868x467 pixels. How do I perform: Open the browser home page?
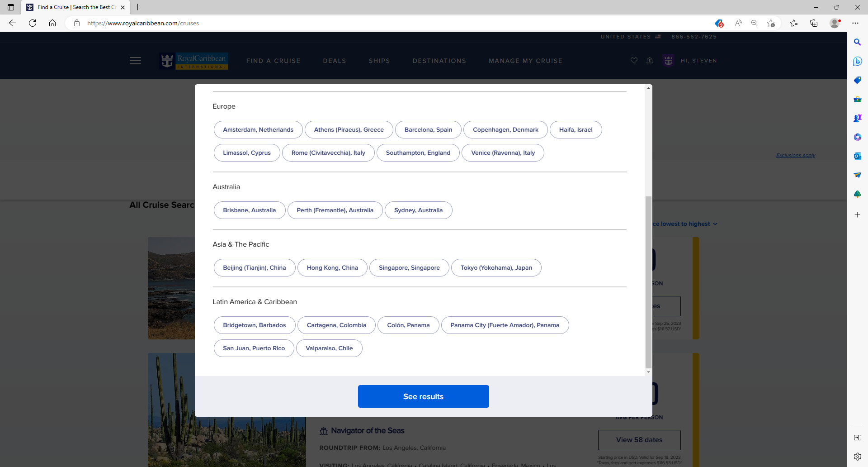(x=52, y=23)
